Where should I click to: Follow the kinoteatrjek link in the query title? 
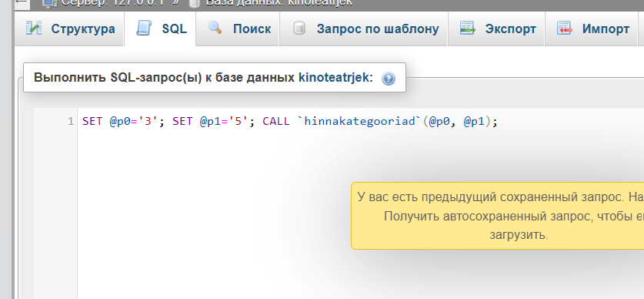335,78
